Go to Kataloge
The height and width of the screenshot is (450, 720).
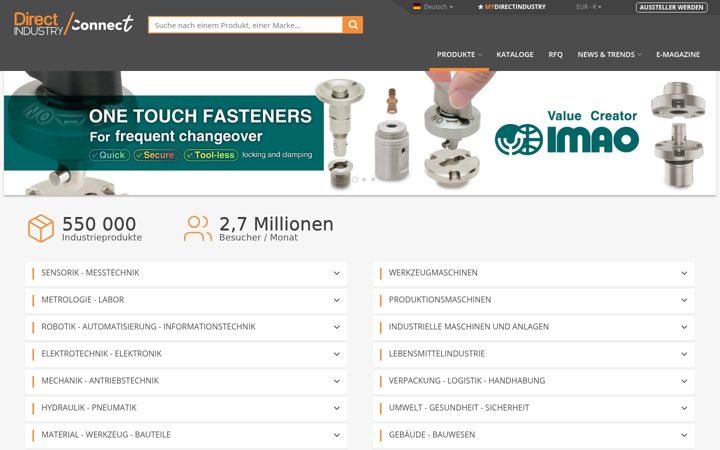(515, 54)
